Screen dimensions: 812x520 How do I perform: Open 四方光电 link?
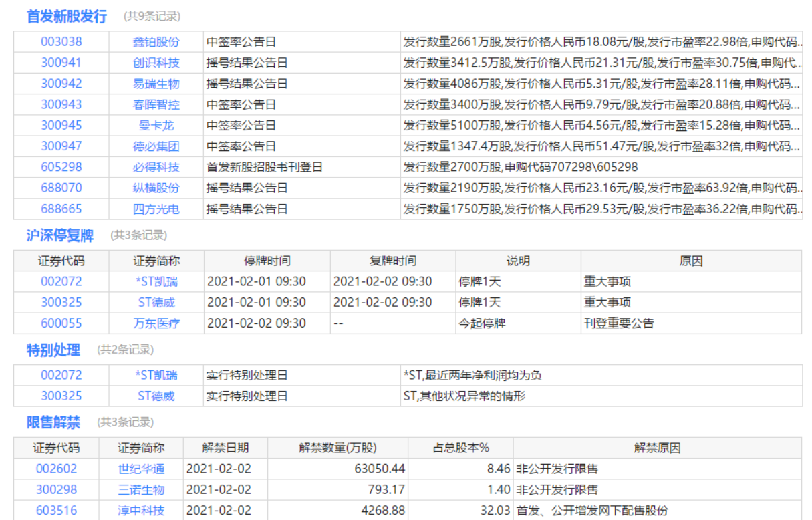tap(156, 209)
